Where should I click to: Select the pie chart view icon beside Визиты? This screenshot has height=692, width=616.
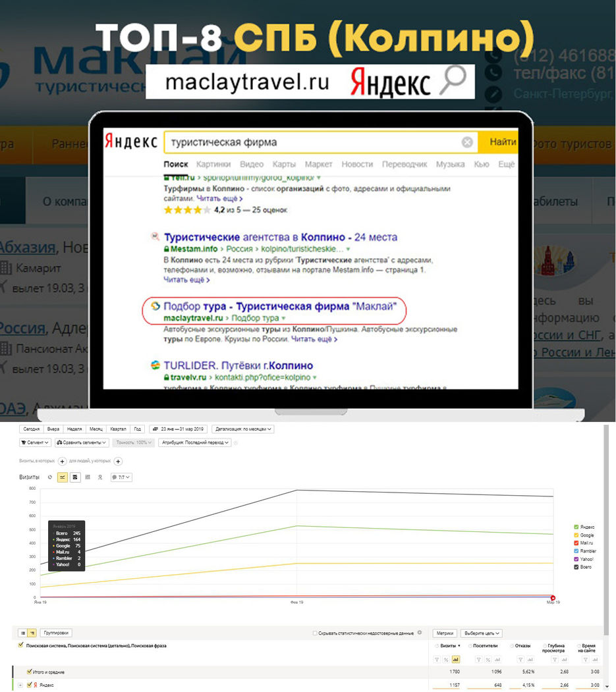point(50,477)
